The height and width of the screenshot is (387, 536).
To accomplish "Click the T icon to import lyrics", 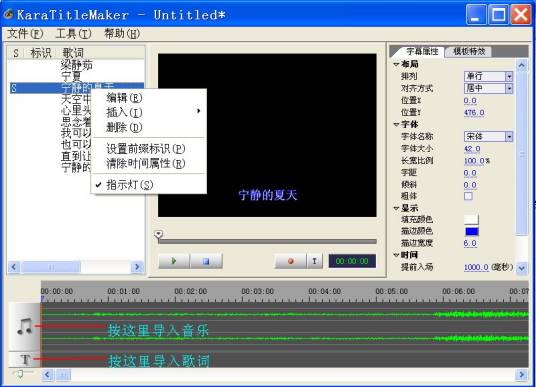I will [x=25, y=360].
